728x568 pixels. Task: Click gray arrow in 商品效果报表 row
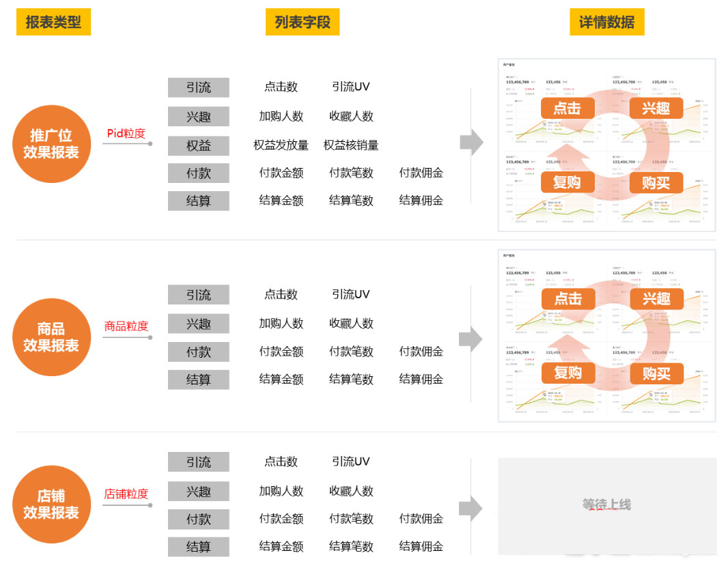tap(471, 339)
